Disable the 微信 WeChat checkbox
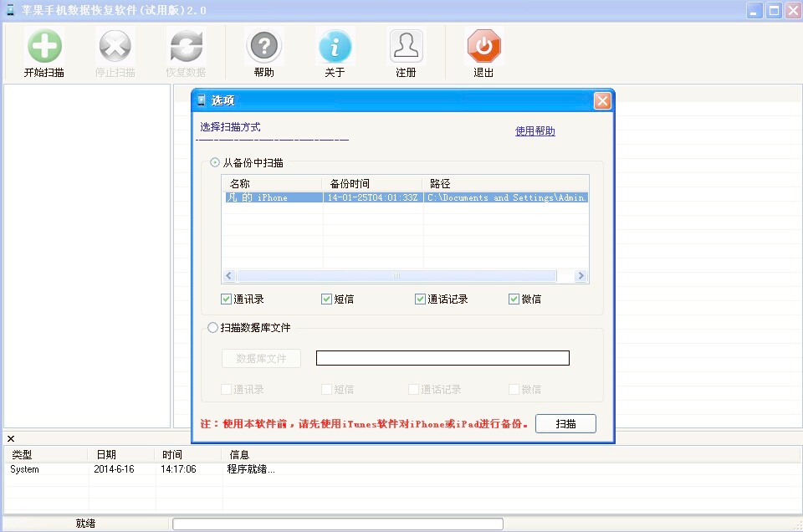Image resolution: width=803 pixels, height=532 pixels. tap(512, 299)
